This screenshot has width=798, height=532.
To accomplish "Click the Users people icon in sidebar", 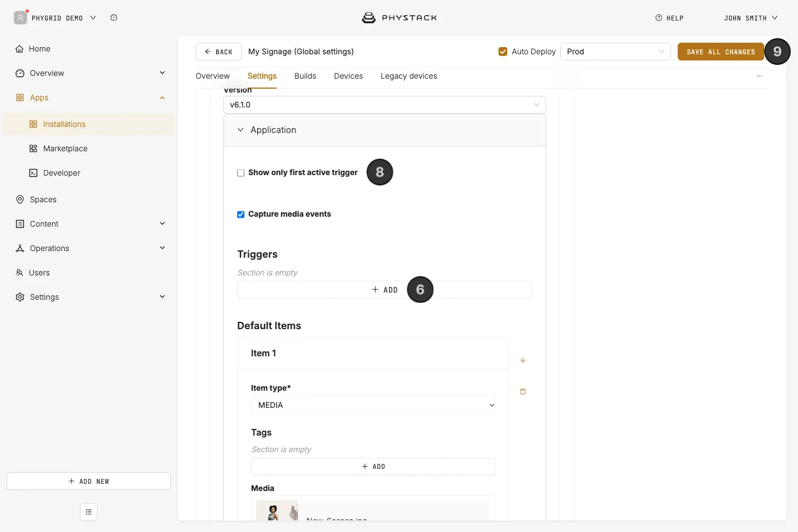I will click(19, 273).
